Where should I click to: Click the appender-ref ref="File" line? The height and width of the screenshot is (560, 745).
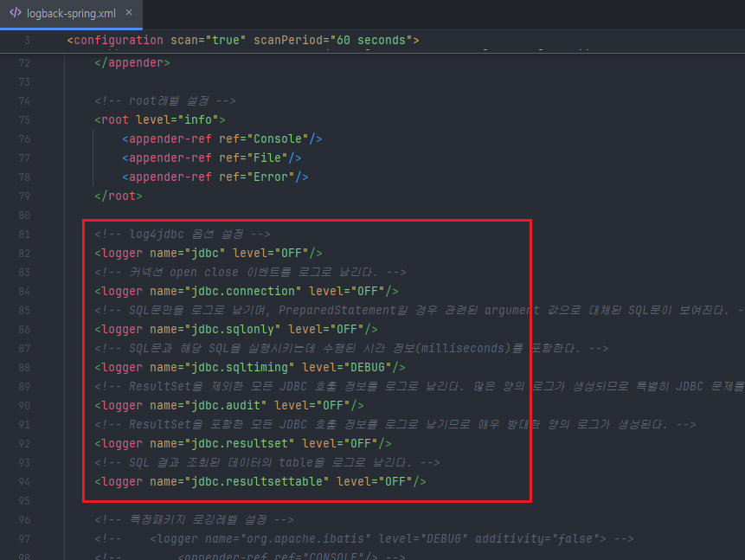tap(211, 158)
